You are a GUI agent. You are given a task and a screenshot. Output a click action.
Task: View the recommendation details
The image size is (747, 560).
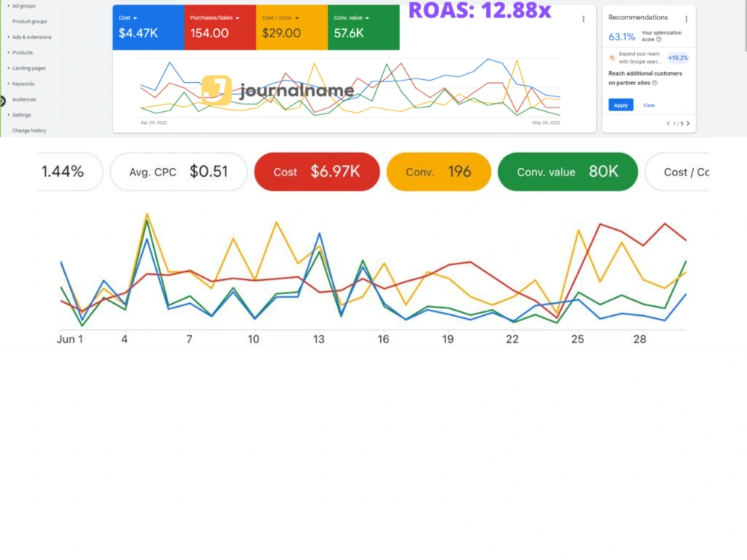point(649,105)
